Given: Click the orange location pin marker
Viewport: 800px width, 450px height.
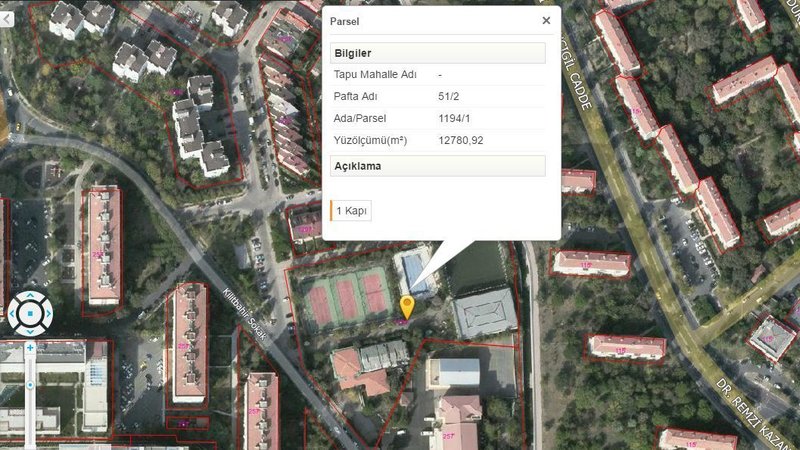Looking at the screenshot, I should [407, 306].
